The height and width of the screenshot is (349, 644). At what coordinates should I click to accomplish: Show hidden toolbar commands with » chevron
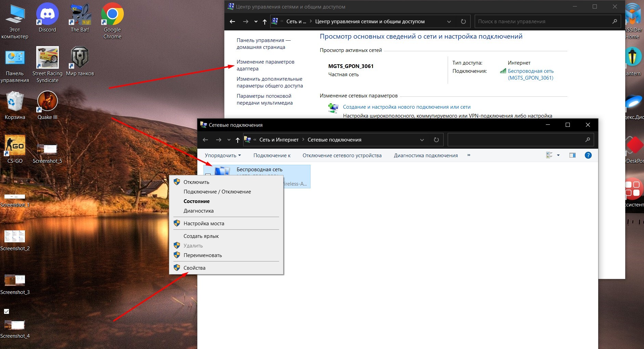click(469, 155)
